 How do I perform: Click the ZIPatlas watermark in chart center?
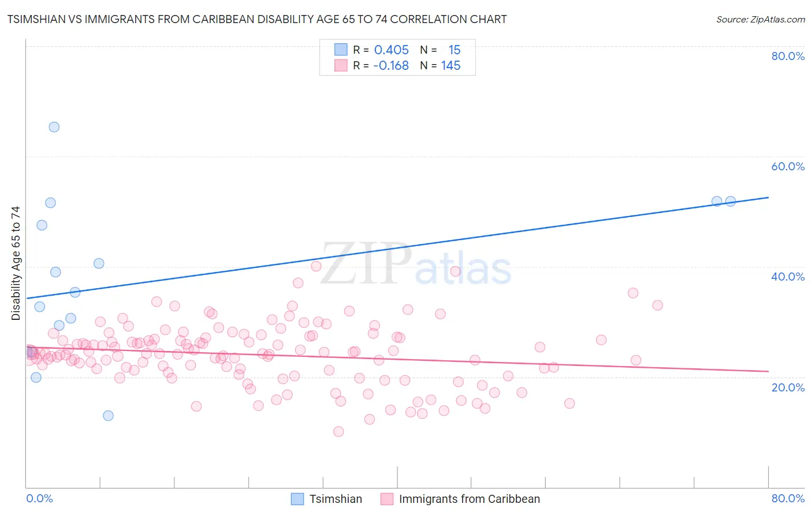tap(416, 264)
